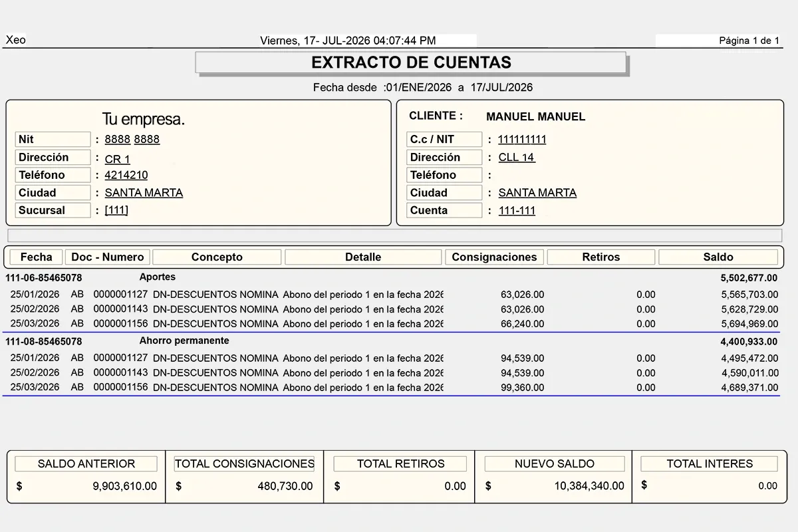Click the Concepto column header
Screen dimensions: 798x532
[217, 257]
